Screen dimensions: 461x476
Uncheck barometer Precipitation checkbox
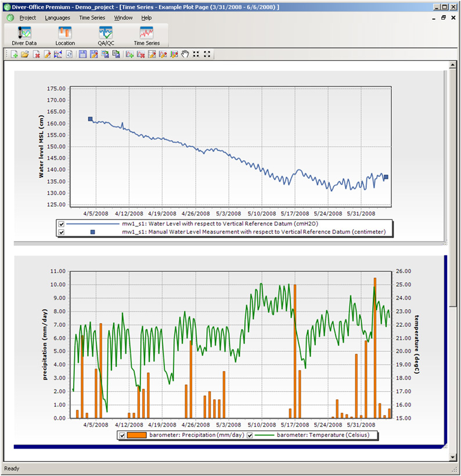[x=122, y=435]
